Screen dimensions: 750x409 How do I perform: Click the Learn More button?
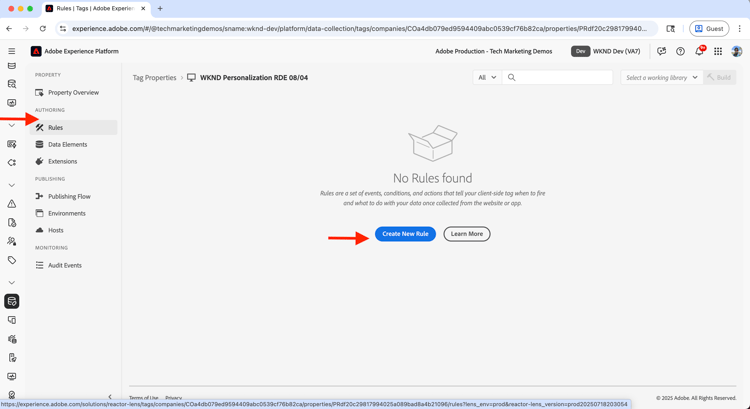[467, 234]
